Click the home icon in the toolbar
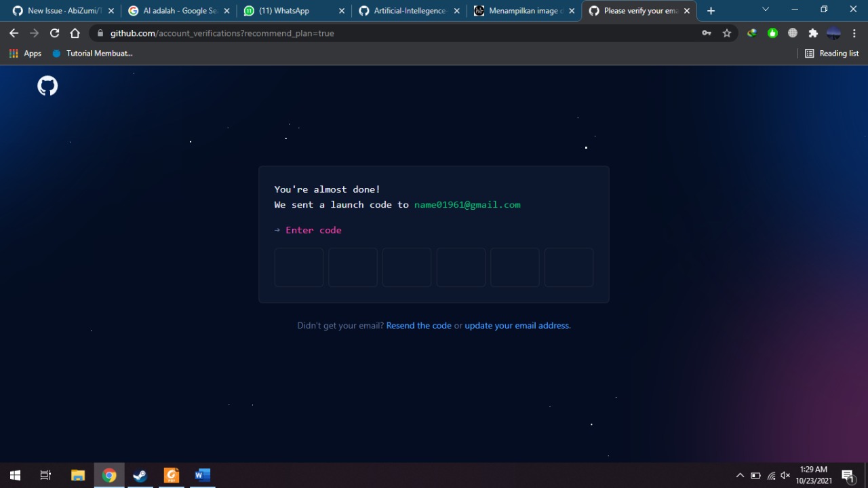 point(75,33)
